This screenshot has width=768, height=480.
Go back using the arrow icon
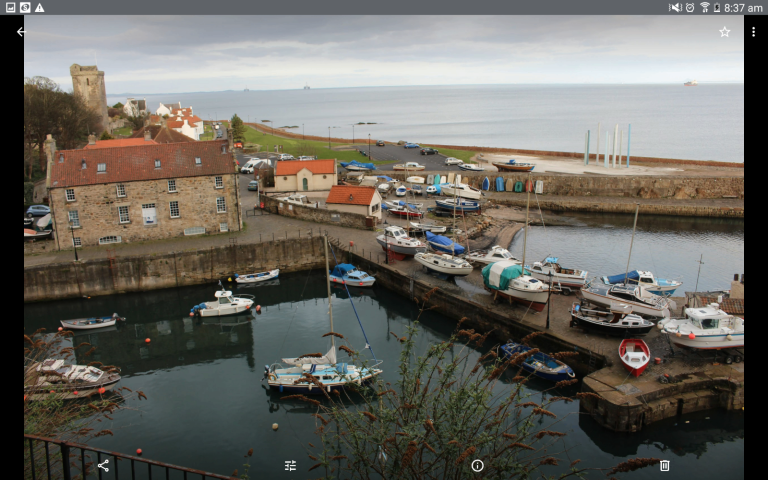point(21,32)
